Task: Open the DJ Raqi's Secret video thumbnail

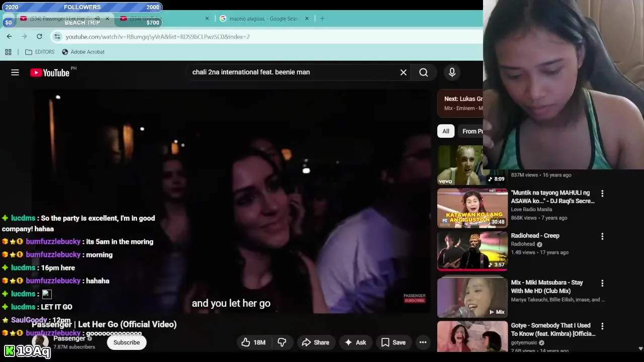Action: point(472,208)
